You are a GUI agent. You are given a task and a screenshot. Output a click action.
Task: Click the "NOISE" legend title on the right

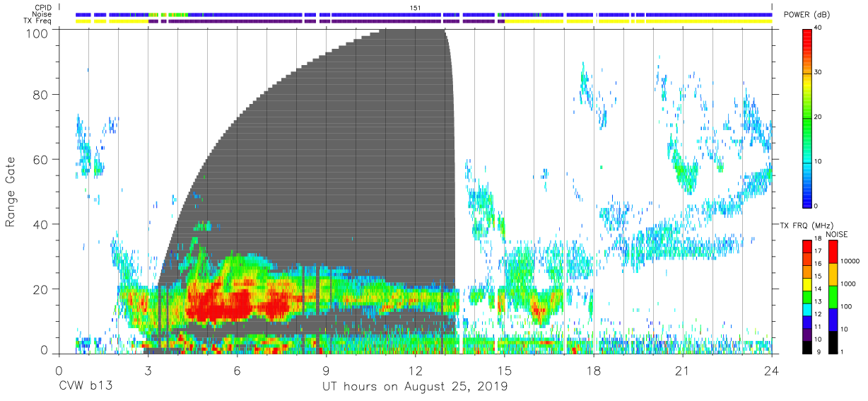836,234
